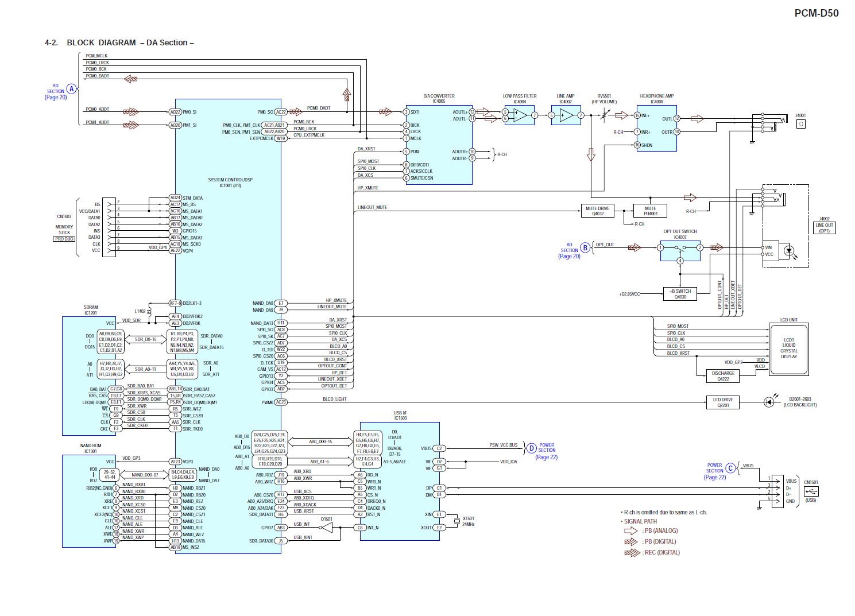Click the CN1603 memory stick label

pyautogui.click(x=64, y=217)
